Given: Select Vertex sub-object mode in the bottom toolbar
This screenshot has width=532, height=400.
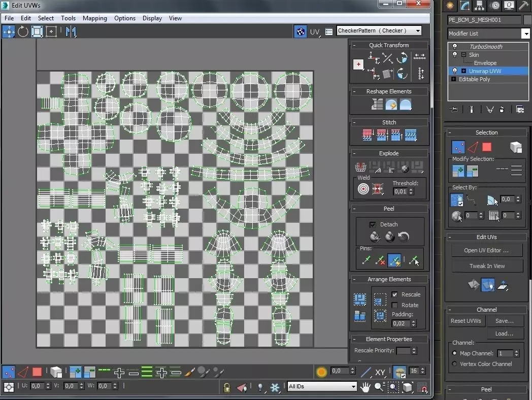Looking at the screenshot, I should click(9, 372).
